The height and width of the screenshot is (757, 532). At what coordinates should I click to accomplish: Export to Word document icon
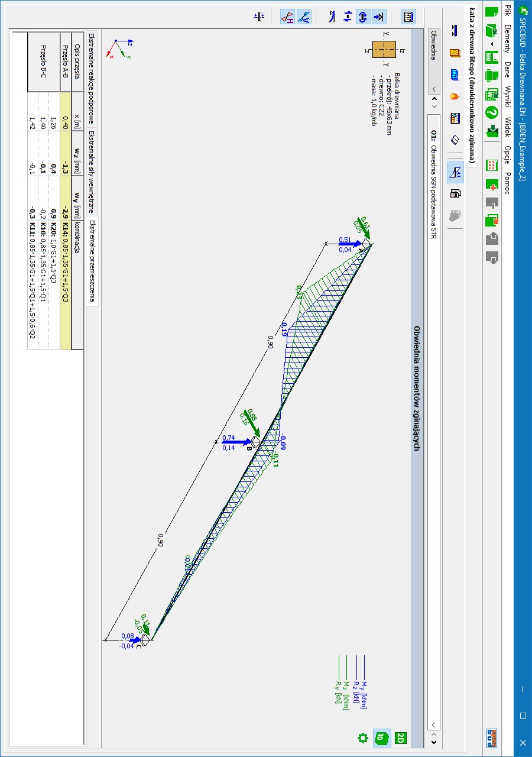(492, 95)
